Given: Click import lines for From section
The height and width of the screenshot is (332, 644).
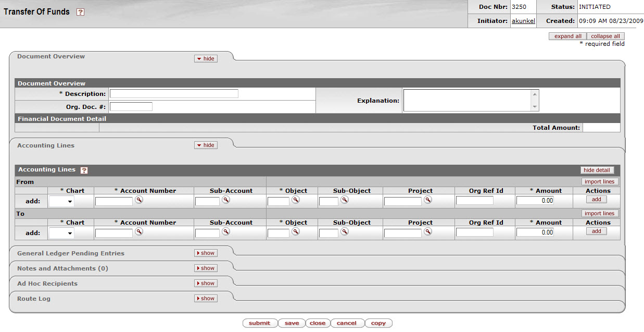Looking at the screenshot, I should tap(600, 182).
